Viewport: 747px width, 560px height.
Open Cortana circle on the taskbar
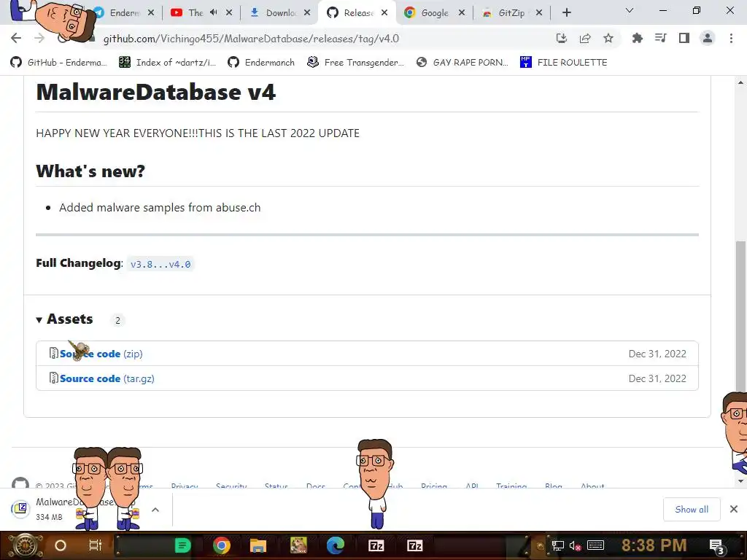click(61, 545)
